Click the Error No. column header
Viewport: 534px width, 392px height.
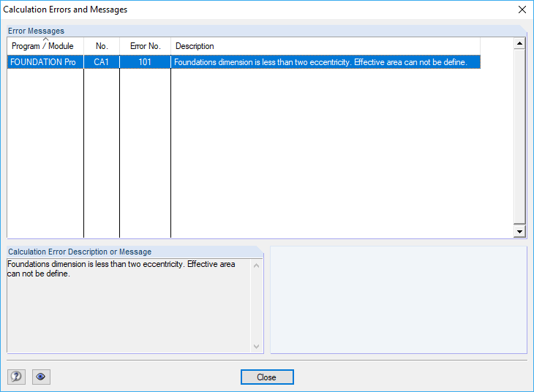[x=145, y=46]
